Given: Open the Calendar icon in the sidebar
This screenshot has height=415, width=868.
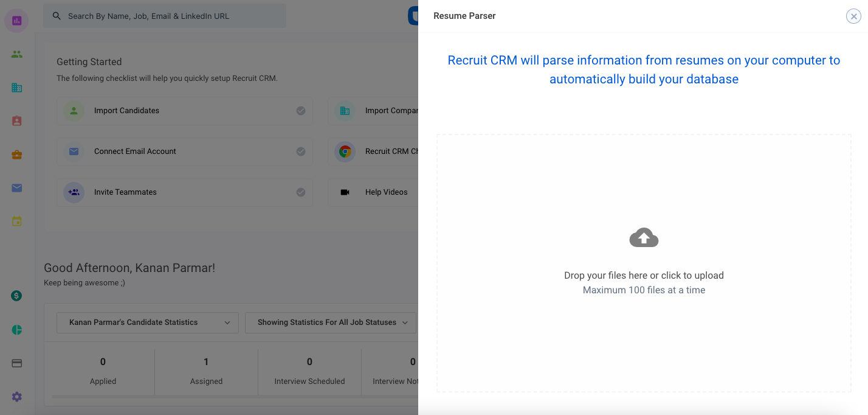Looking at the screenshot, I should click(x=16, y=221).
